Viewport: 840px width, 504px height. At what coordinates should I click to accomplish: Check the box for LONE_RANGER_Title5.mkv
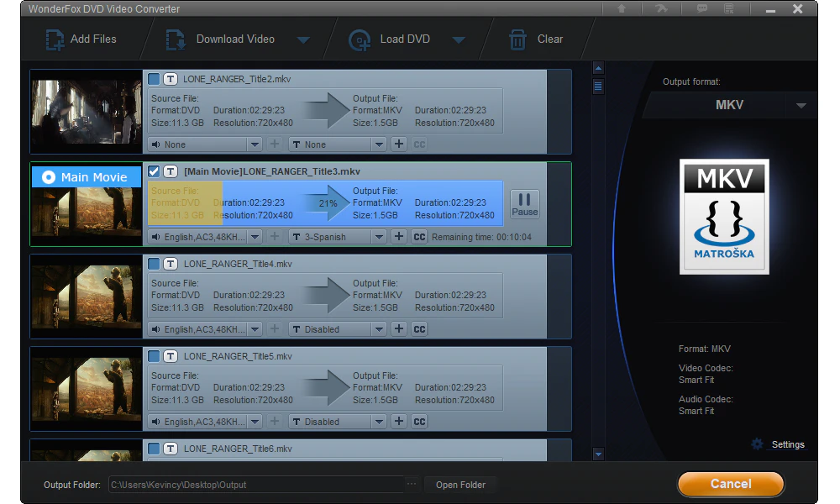click(154, 356)
